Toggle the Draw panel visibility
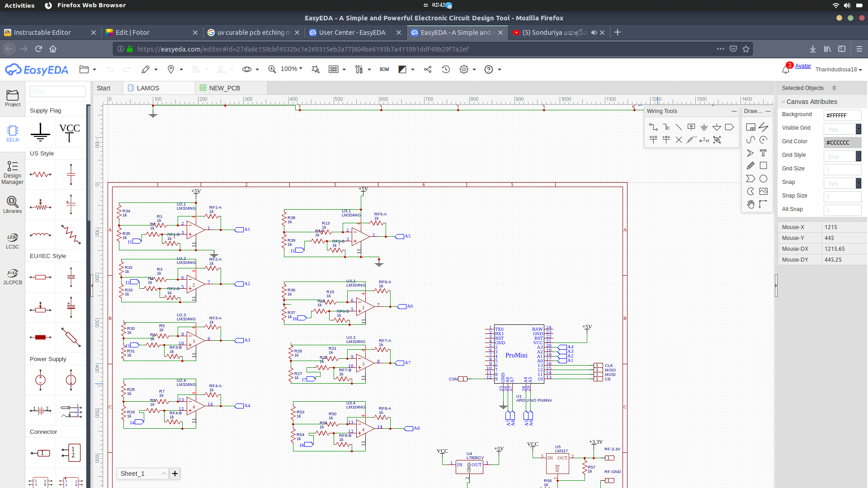Viewport: 868px width, 488px height. click(x=769, y=112)
